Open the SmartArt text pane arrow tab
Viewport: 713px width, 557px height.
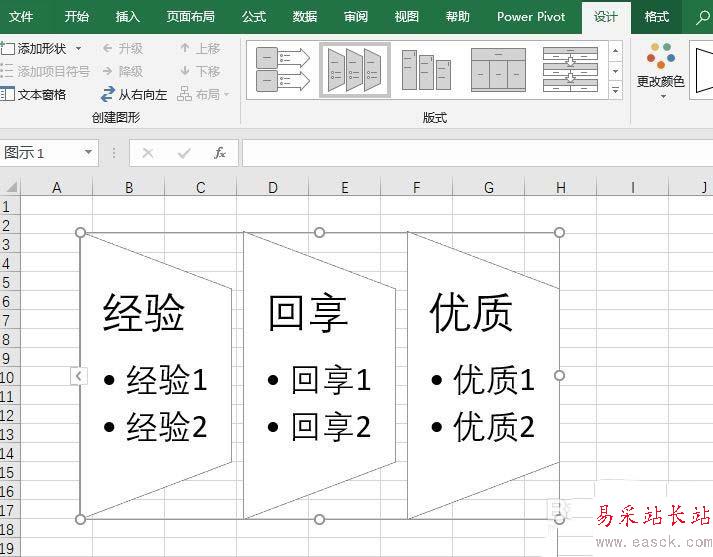(x=79, y=376)
